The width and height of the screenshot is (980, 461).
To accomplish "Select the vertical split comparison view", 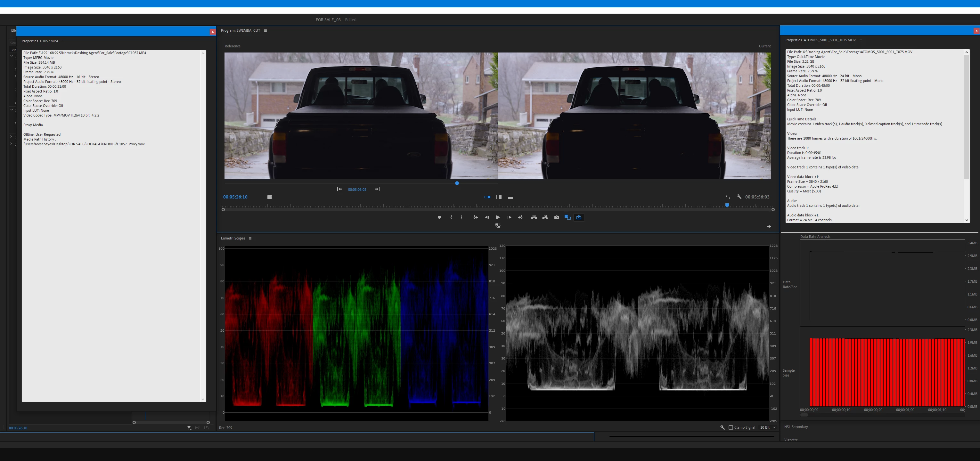I will [499, 197].
